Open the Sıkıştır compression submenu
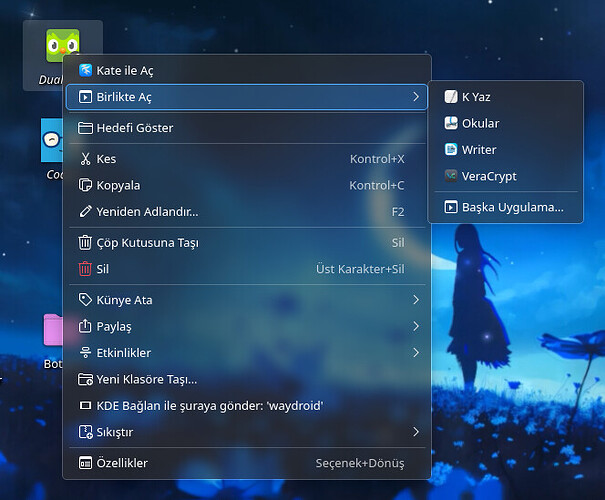This screenshot has width=605, height=500. point(415,432)
